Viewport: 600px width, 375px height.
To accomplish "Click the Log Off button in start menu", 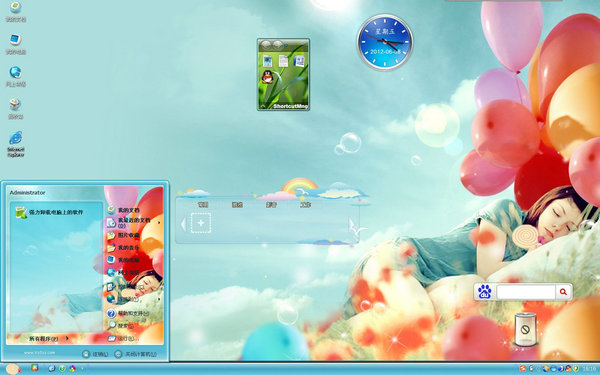I will coord(96,354).
